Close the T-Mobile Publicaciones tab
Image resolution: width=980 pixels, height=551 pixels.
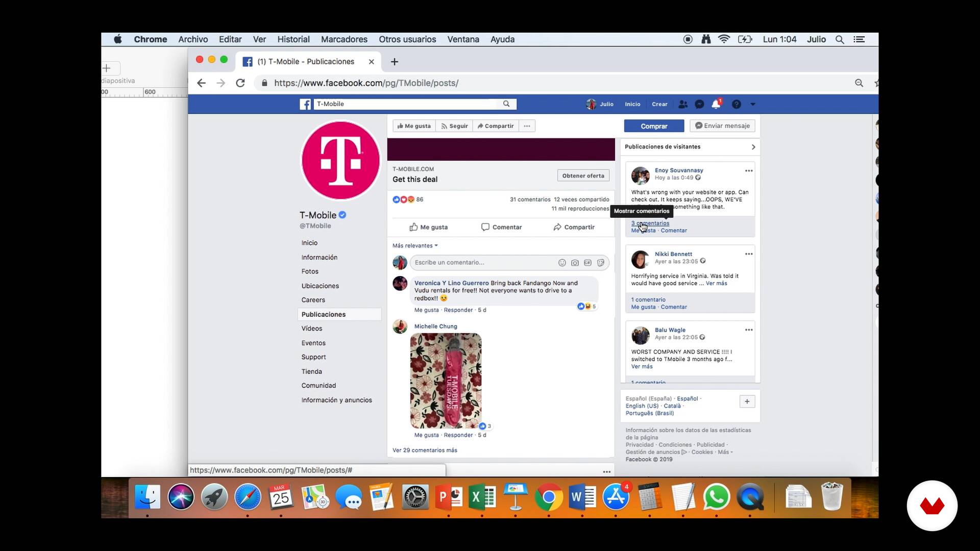pos(371,62)
